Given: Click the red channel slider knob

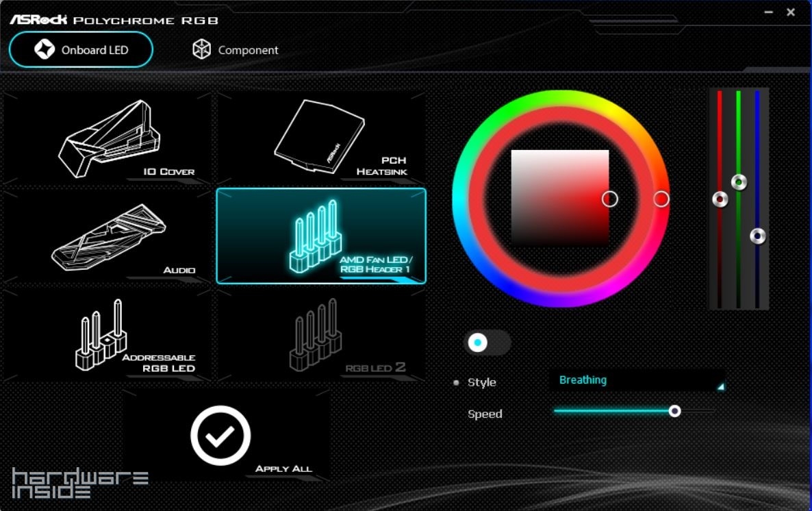Looking at the screenshot, I should (720, 199).
